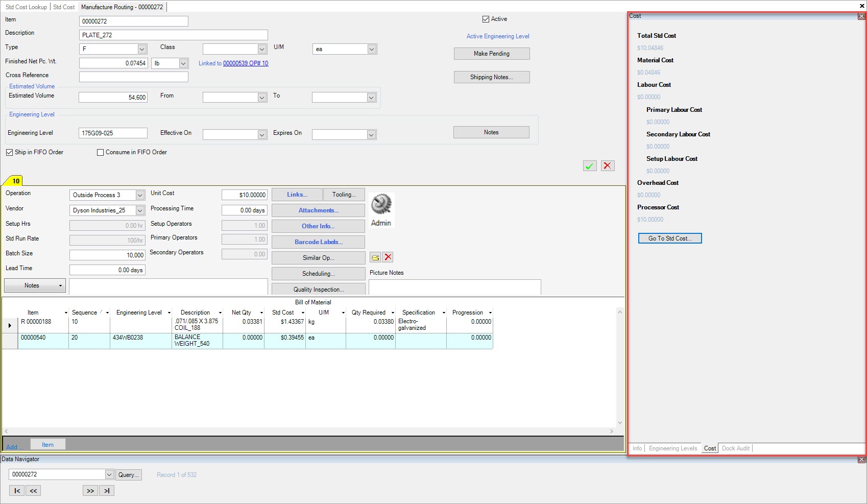Select Manufacture Routing - 00000272 tab
Image resolution: width=867 pixels, height=504 pixels.
(x=122, y=7)
